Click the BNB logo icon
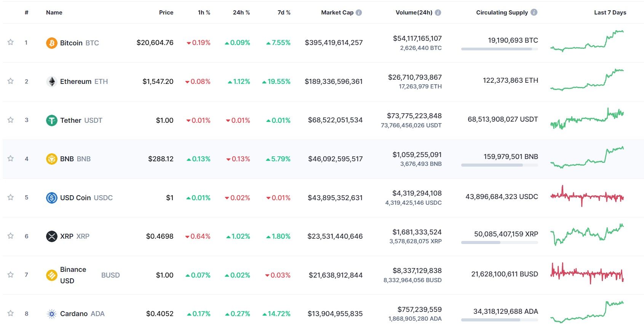Image resolution: width=644 pixels, height=326 pixels. pos(52,159)
